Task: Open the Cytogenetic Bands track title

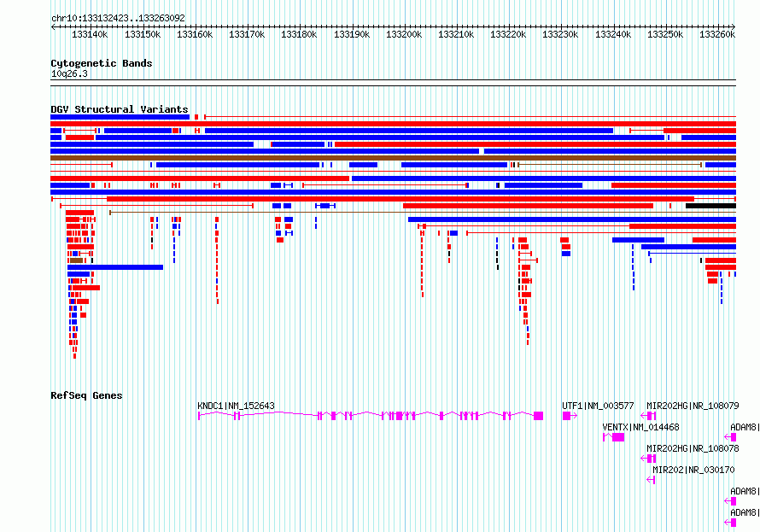Action: pyautogui.click(x=102, y=63)
